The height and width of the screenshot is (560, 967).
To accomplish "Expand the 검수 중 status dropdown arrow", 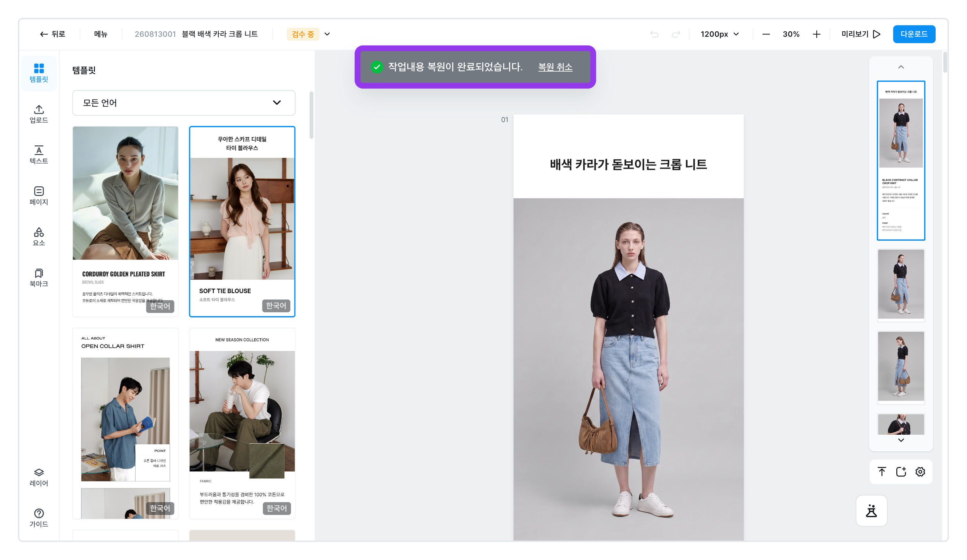I will tap(327, 34).
